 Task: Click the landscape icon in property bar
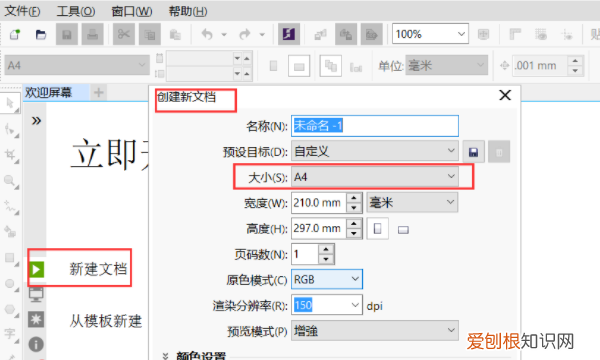[x=299, y=66]
